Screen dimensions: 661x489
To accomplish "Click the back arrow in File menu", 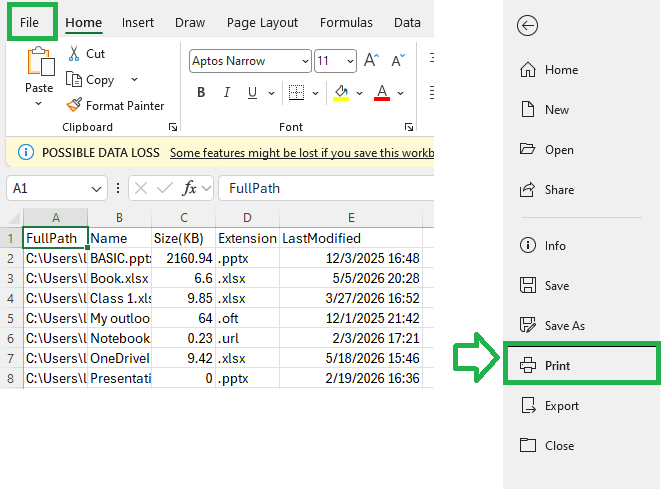I will pyautogui.click(x=527, y=26).
